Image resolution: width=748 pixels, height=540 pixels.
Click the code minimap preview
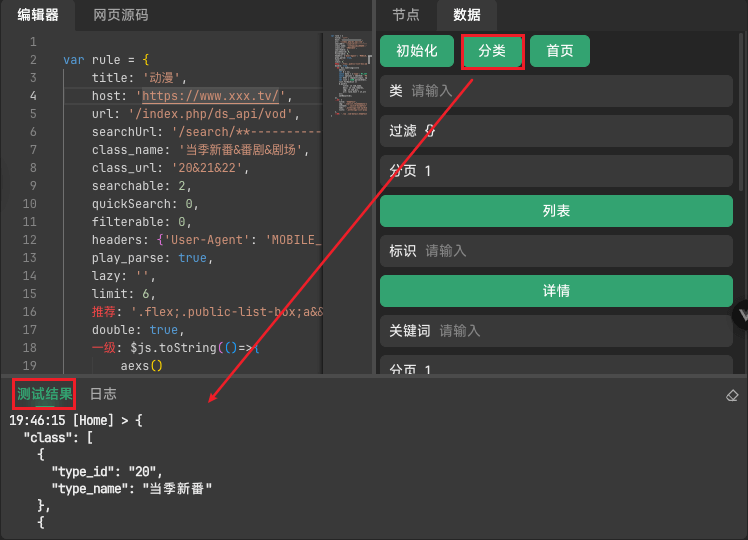coord(347,80)
